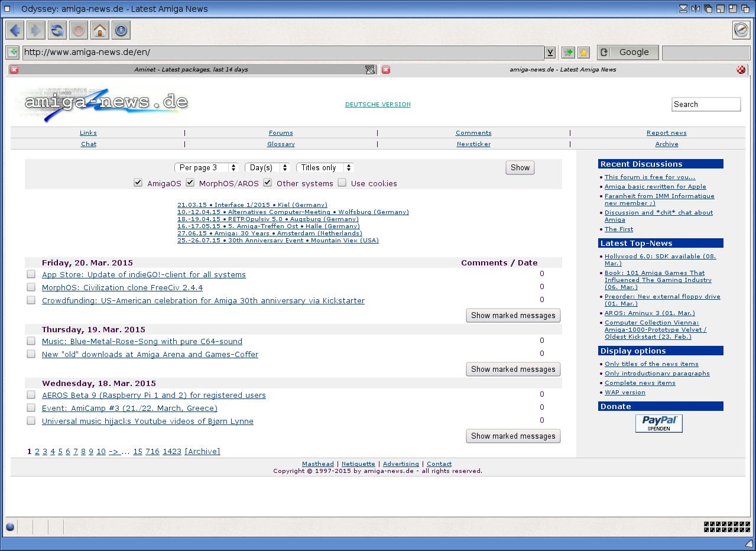Image resolution: width=756 pixels, height=551 pixels.
Task: Open the [Archive] pagination link
Action: (x=202, y=452)
